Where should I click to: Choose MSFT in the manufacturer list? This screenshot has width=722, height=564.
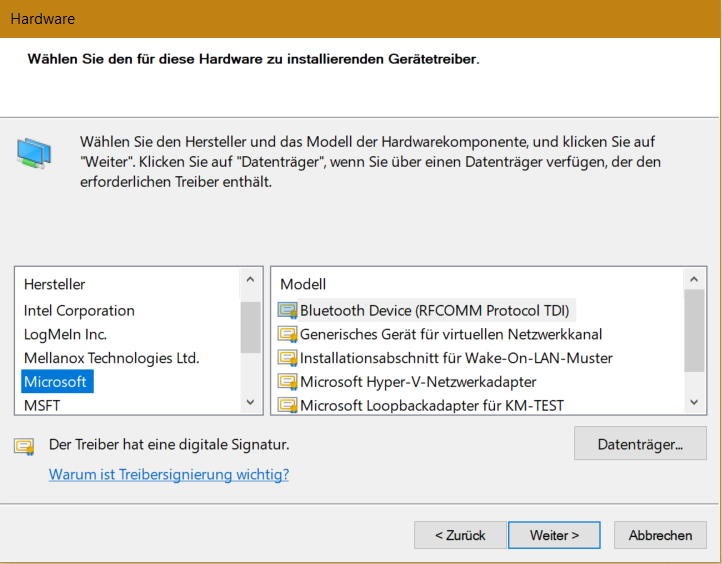coord(42,406)
